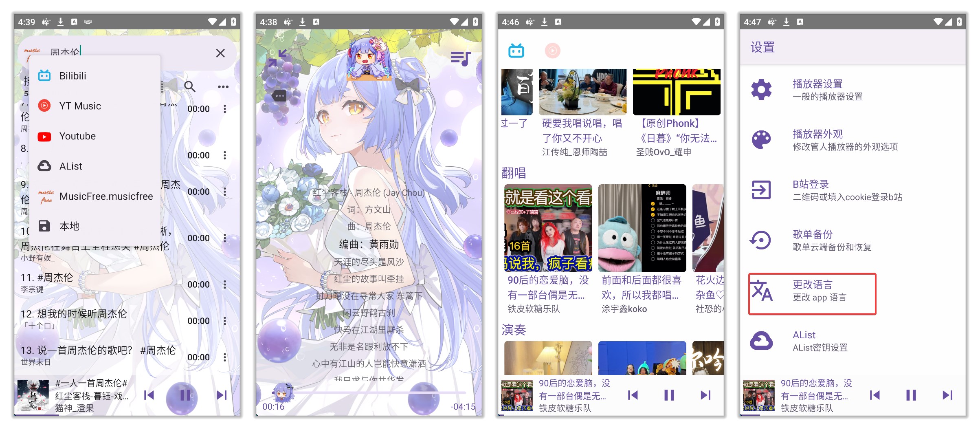This screenshot has height=430, width=980.
Task: Tap uploader name 涂宇鑫koko
Action: (x=624, y=309)
